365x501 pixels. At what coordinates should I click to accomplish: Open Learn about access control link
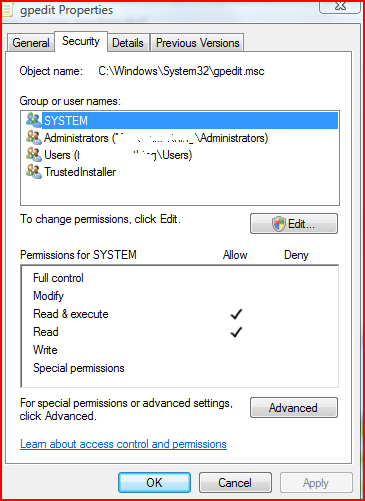123,444
